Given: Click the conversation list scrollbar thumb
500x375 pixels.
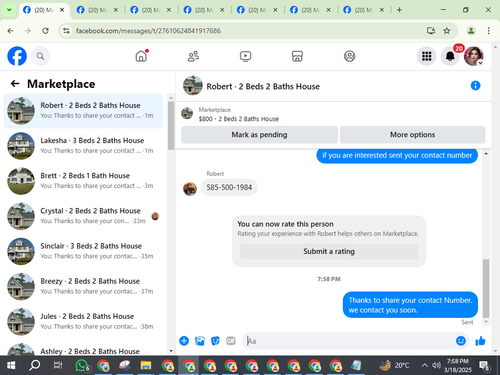Looking at the screenshot, I should 171,126.
